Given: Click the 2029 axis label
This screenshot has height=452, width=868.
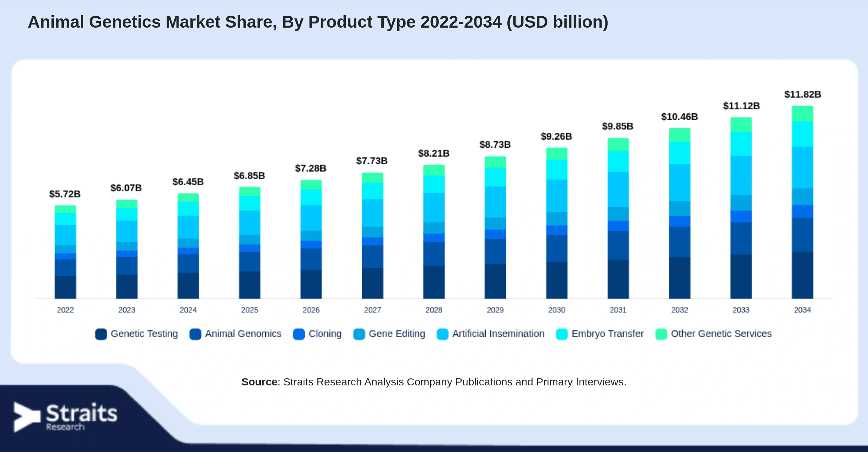Looking at the screenshot, I should 495,310.
